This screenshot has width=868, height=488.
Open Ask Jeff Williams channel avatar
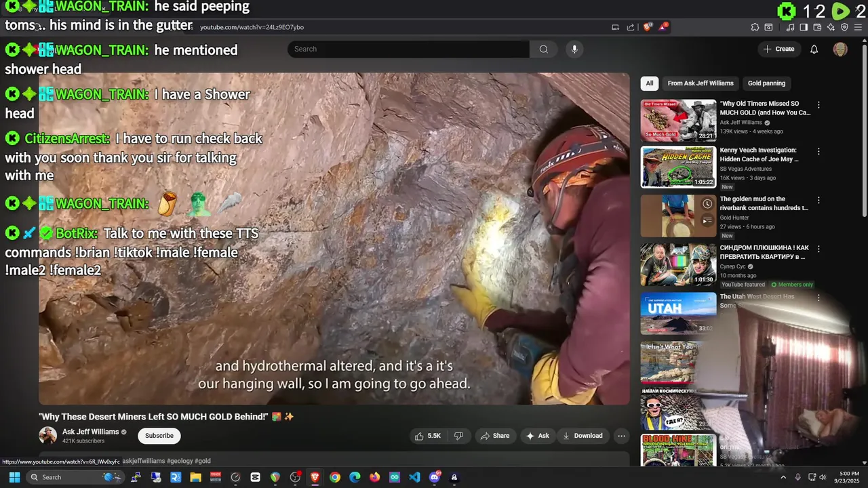47,435
